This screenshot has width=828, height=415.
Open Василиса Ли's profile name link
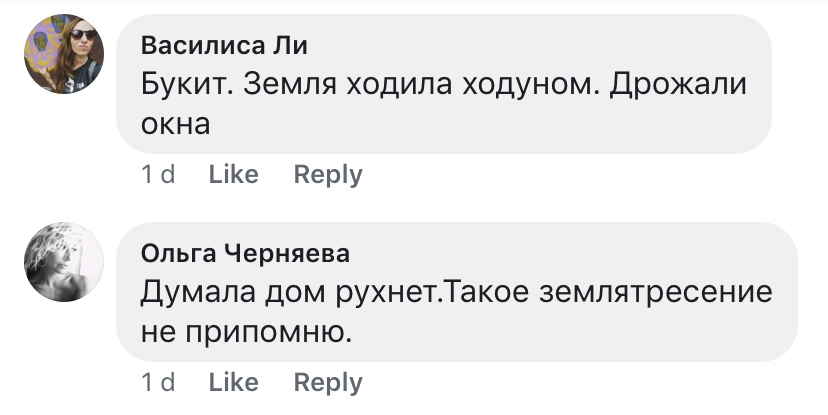point(224,45)
